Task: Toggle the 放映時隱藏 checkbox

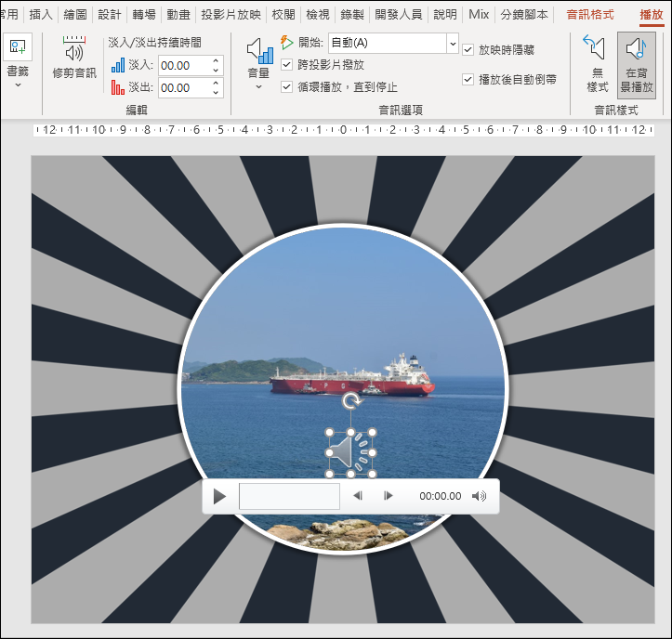Action: 468,49
